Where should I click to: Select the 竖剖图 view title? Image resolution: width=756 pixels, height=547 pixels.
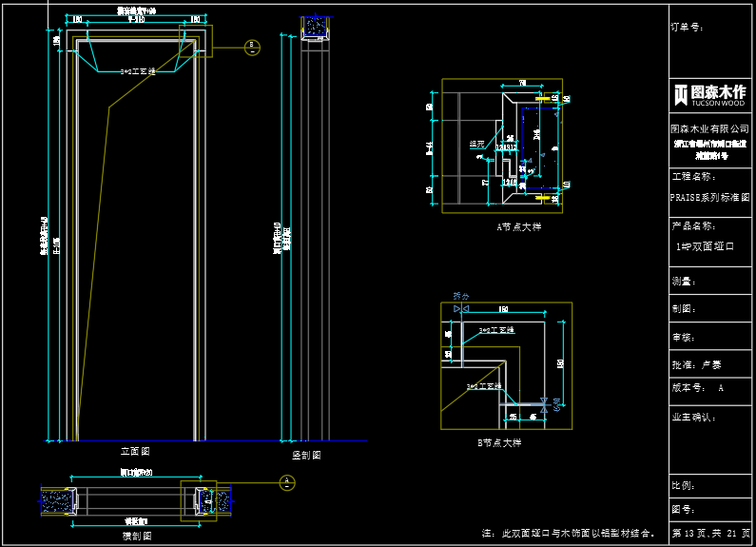(306, 455)
